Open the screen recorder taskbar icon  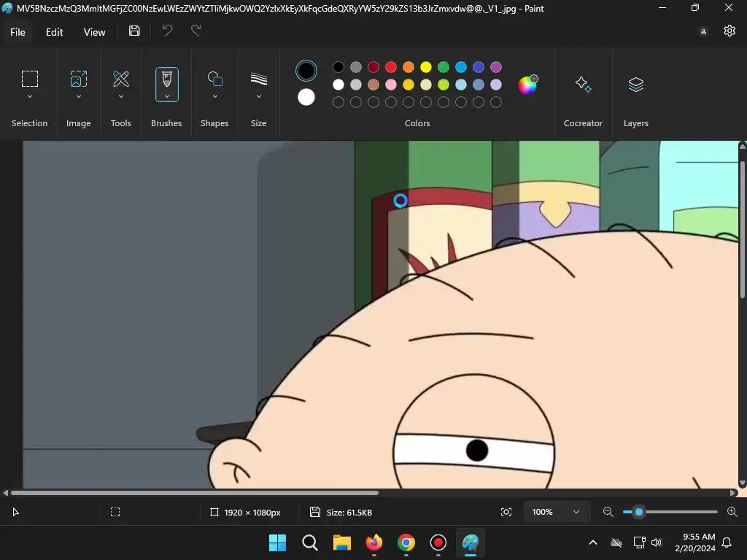tap(438, 542)
